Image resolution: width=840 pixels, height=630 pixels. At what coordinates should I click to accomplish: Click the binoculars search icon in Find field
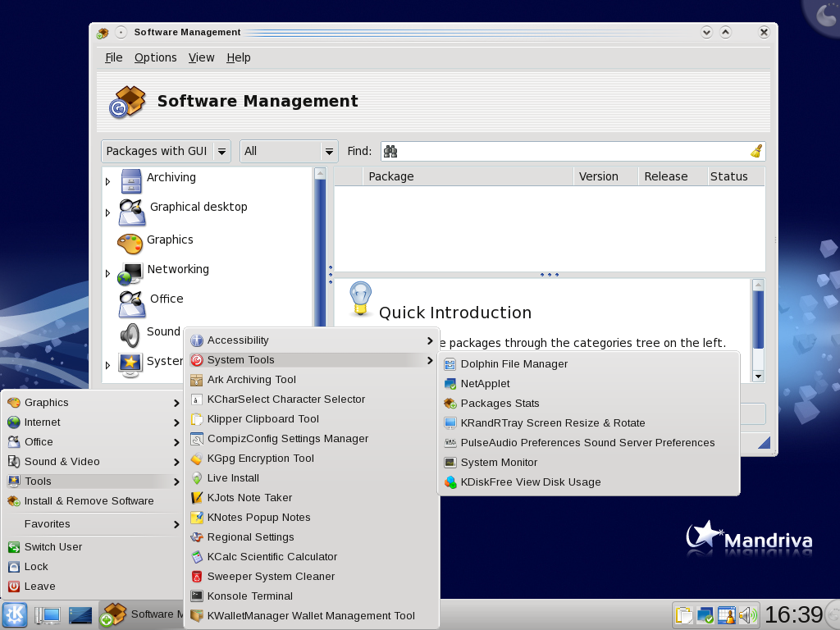point(390,151)
